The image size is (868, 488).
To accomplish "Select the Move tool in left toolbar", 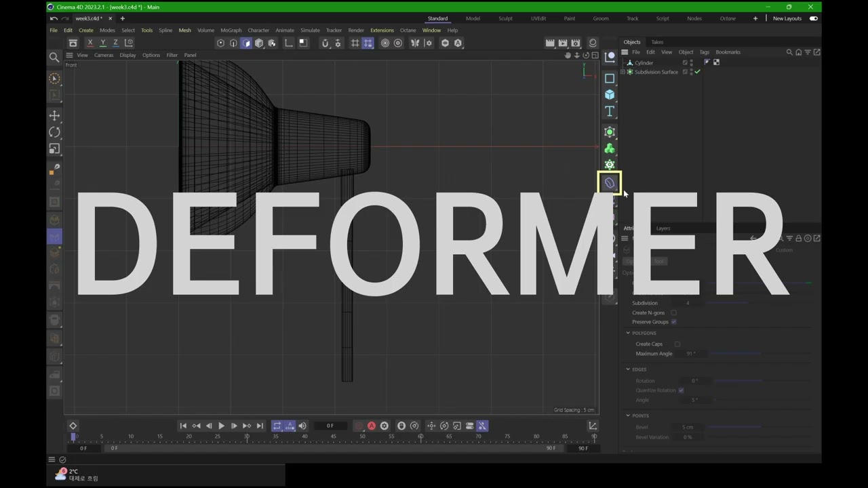I will click(x=54, y=116).
